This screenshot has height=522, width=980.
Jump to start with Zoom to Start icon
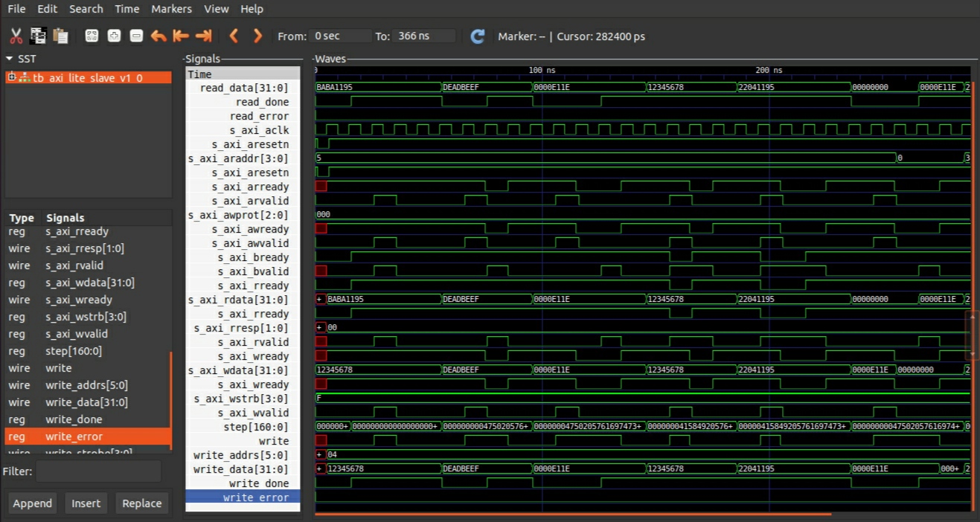pos(181,36)
